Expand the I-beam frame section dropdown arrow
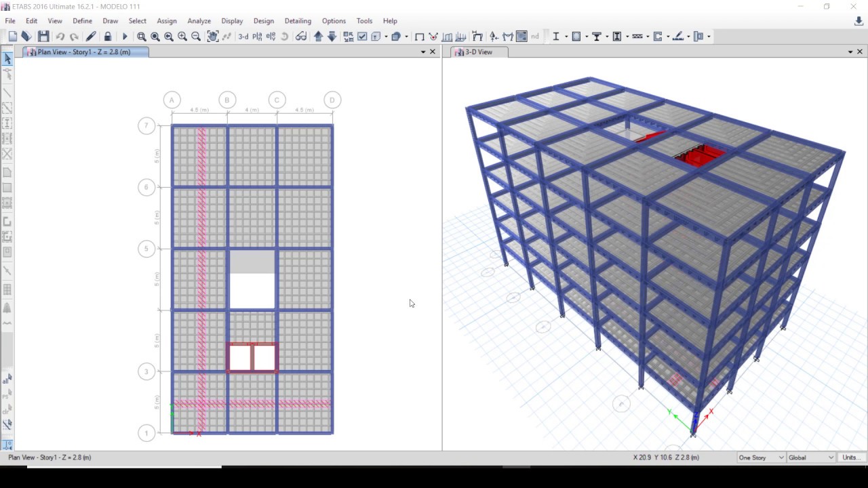 point(566,37)
